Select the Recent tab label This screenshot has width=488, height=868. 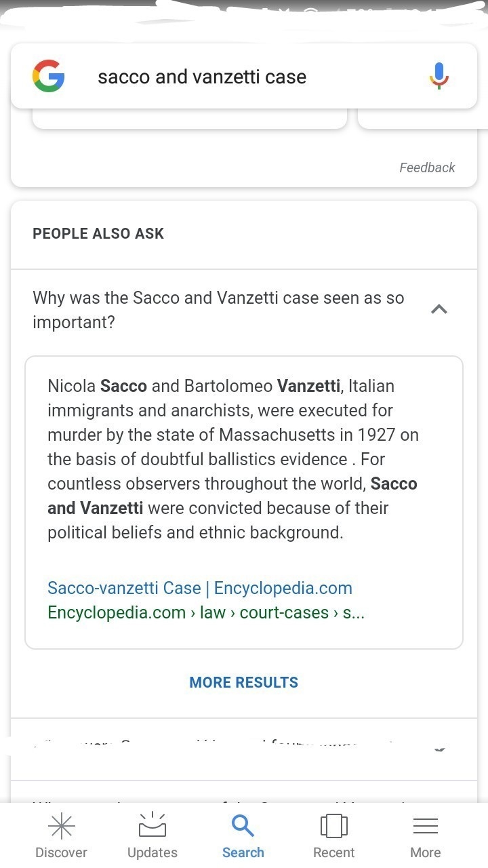(x=334, y=853)
